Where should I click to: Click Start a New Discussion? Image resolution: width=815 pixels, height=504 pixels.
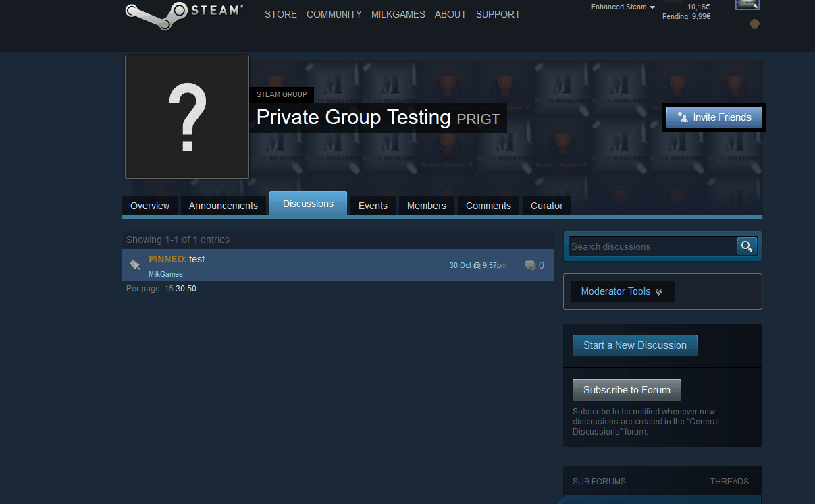635,345
